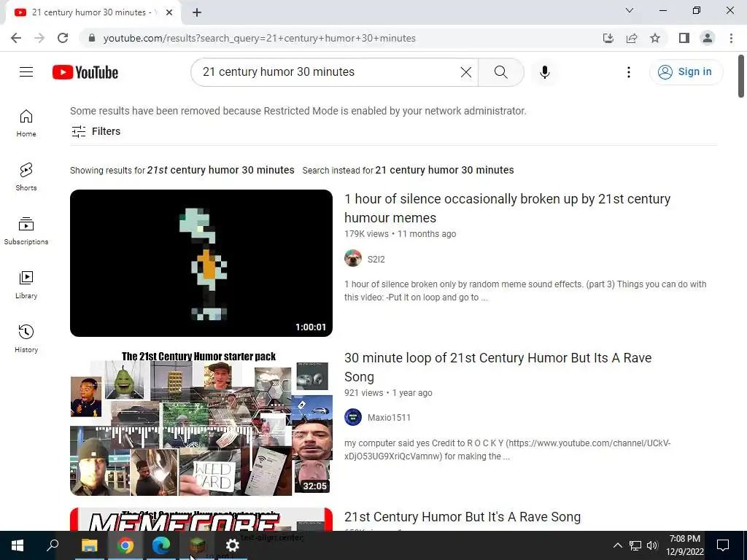The image size is (747, 560).
Task: Open Chrome three-dot menu
Action: pyautogui.click(x=731, y=38)
